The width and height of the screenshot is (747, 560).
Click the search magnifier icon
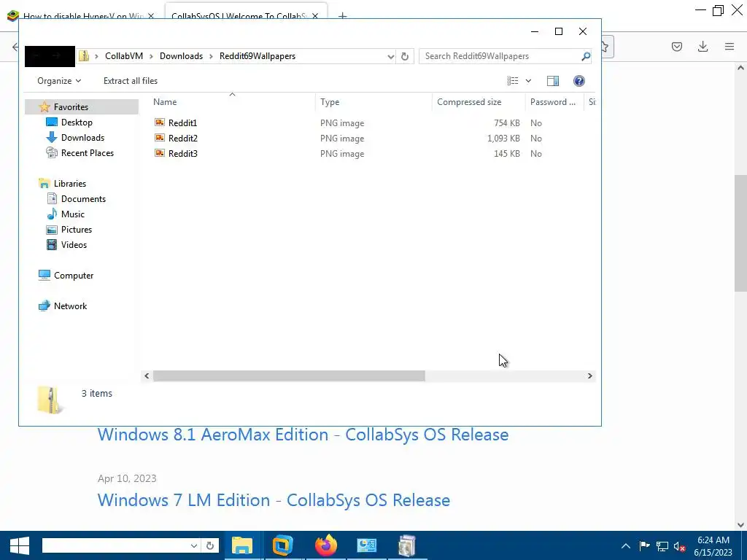[586, 56]
